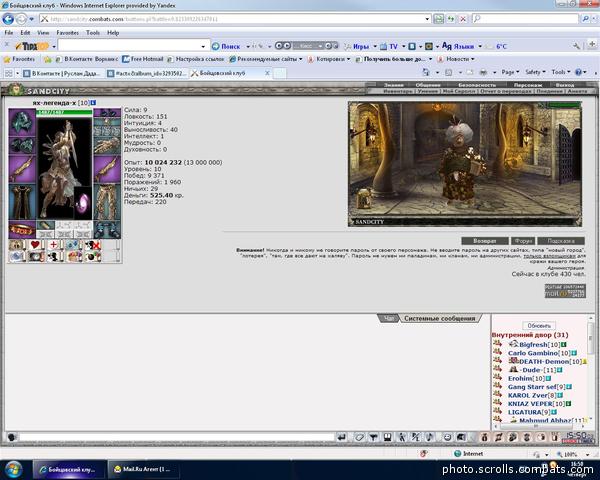Click the save chat floppy icon
Screen dimensions: 600x480
(x=387, y=437)
